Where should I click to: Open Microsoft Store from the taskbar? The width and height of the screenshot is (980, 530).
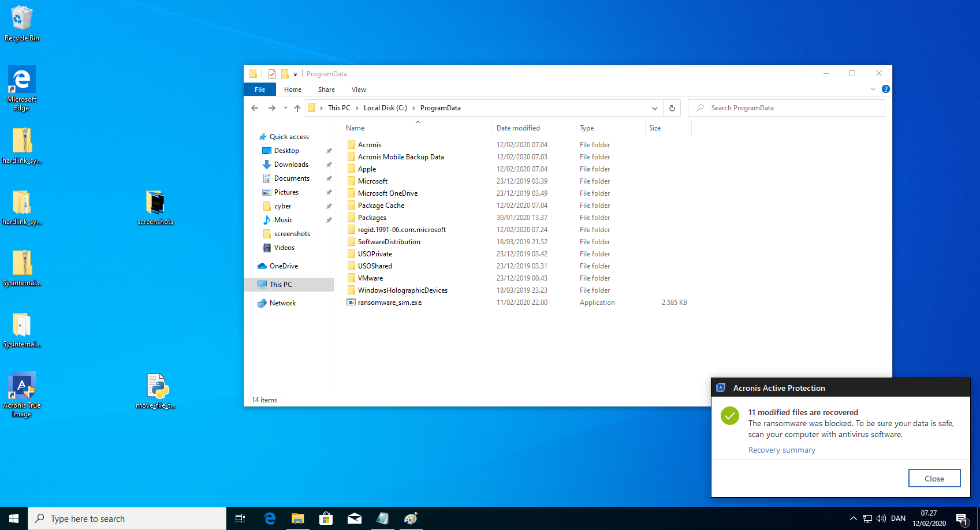click(326, 518)
